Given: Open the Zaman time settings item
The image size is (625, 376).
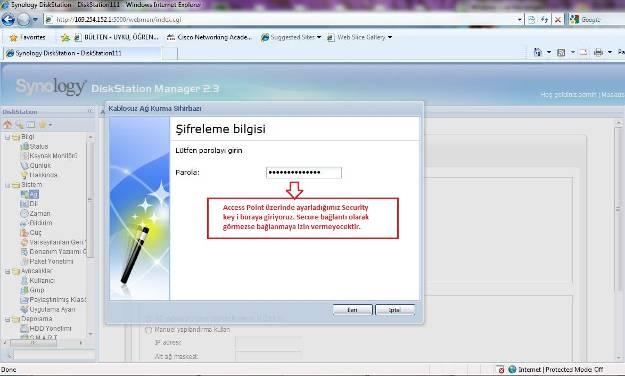Looking at the screenshot, I should (x=35, y=213).
